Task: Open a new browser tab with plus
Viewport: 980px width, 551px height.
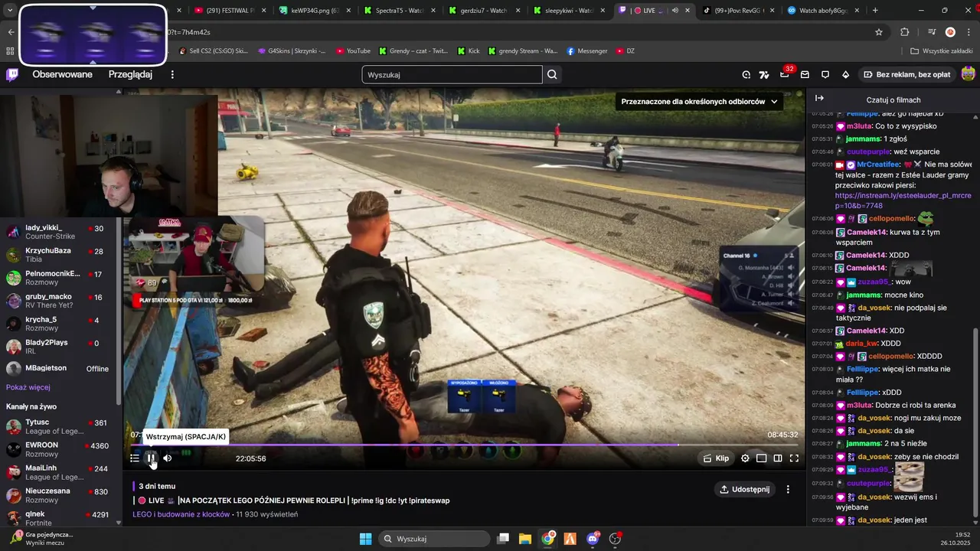Action: [875, 11]
